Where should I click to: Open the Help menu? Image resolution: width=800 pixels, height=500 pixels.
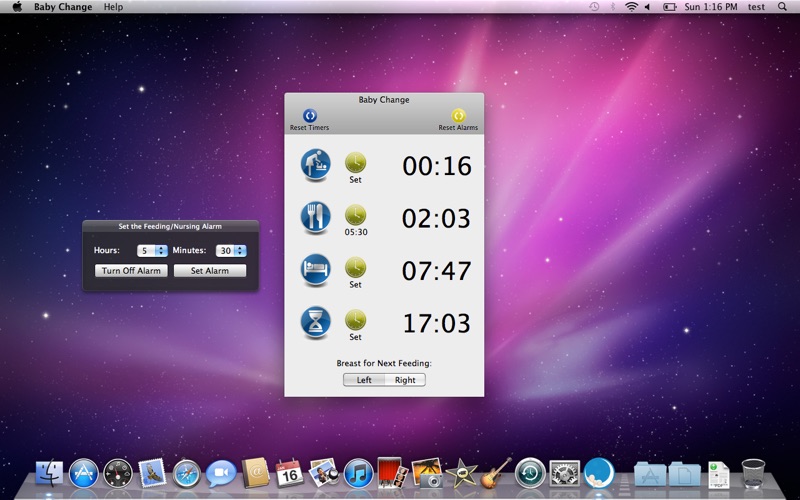click(x=113, y=7)
